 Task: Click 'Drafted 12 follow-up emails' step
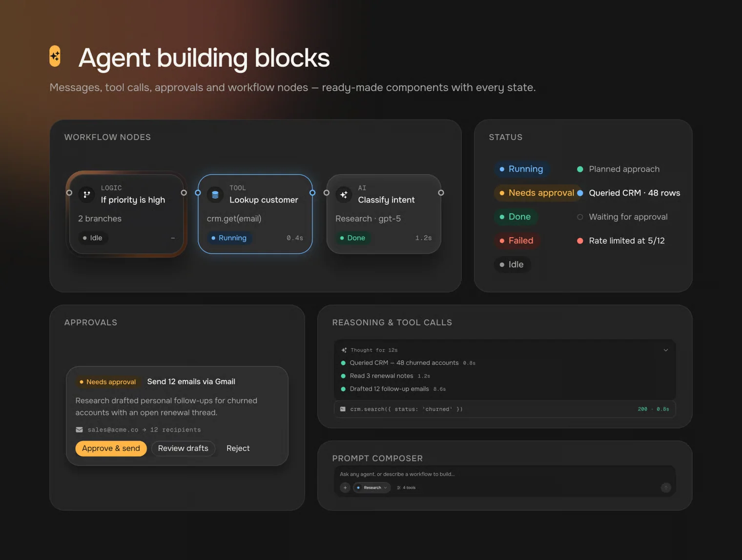[393, 389]
